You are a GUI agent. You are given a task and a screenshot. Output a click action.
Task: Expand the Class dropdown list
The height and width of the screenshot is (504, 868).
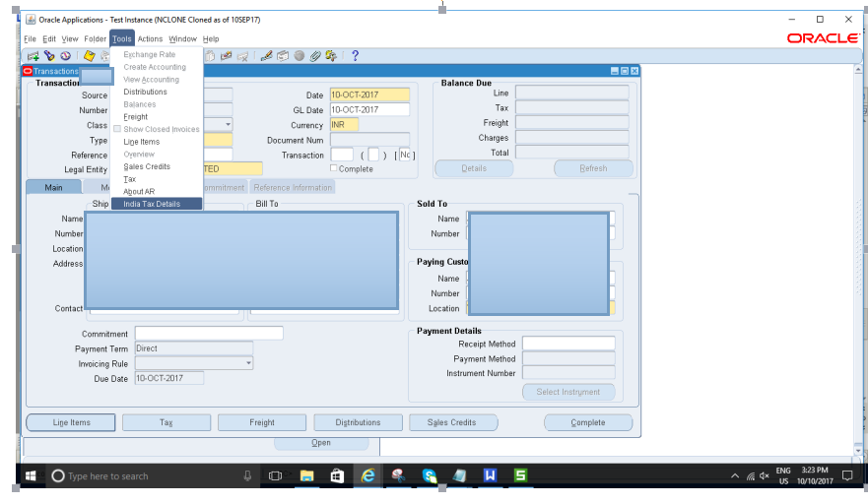(228, 125)
